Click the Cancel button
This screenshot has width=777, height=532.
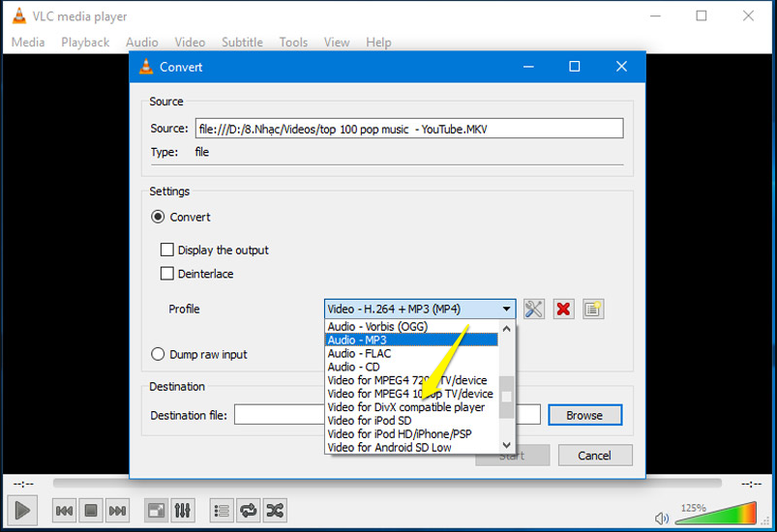(x=595, y=456)
